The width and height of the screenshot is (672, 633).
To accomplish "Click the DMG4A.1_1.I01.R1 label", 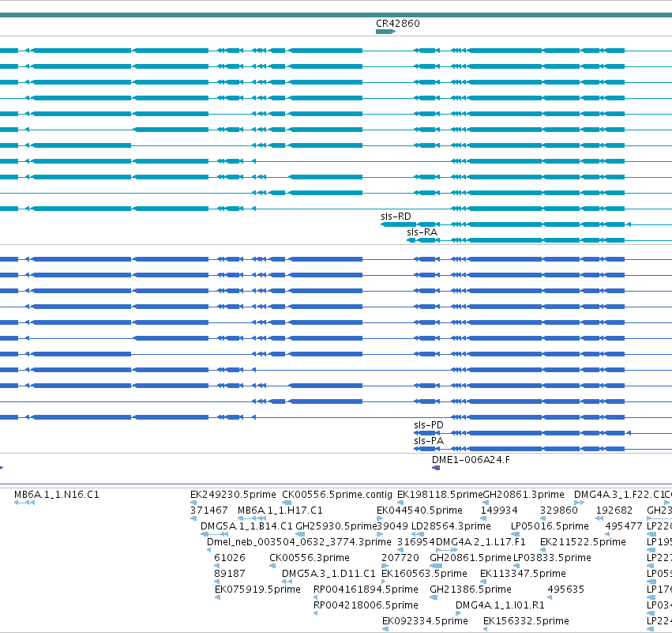I will click(500, 605).
